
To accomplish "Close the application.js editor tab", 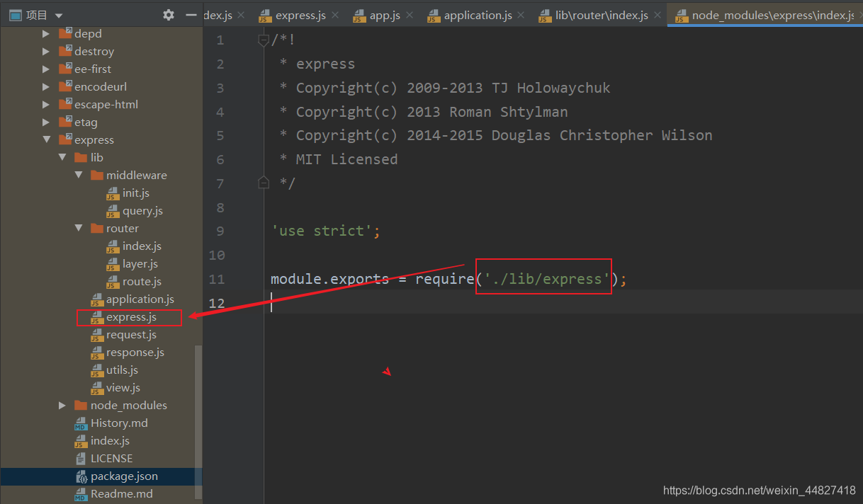I will (521, 15).
